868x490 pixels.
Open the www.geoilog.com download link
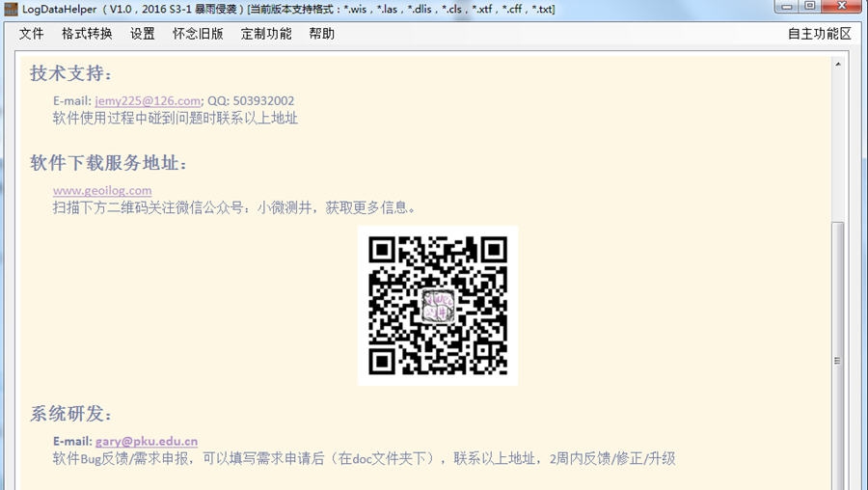102,190
